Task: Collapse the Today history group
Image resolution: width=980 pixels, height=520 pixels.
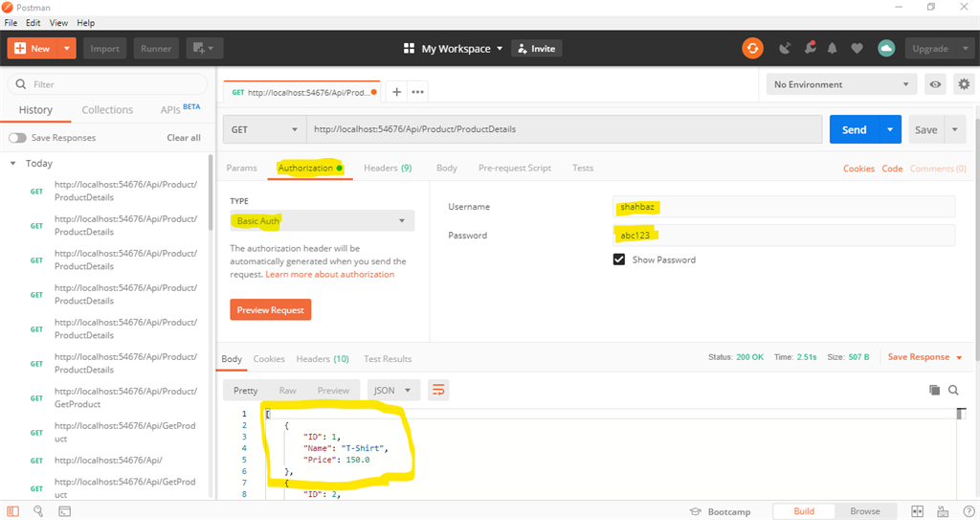Action: (x=12, y=164)
